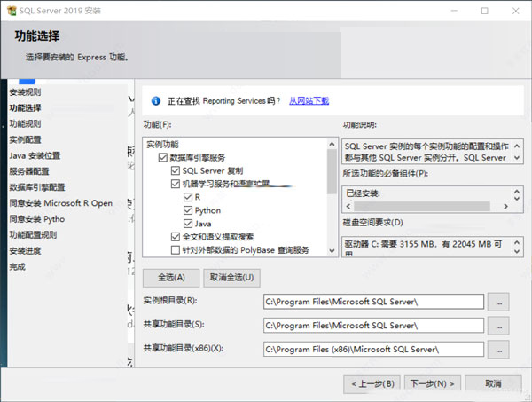This screenshot has height=402, width=532.
Task: Click the prerequisites list scroll up arrow
Action: coord(517,191)
